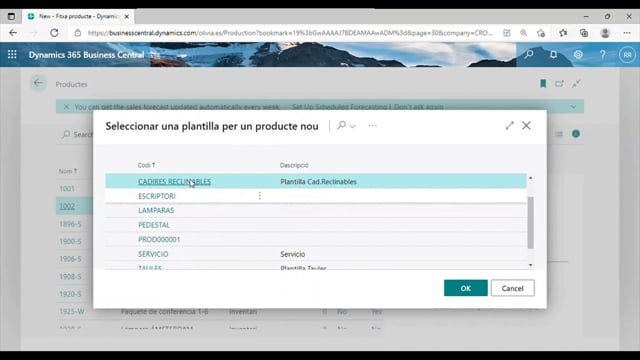
Task: Refresh the browser page
Action: [54, 33]
